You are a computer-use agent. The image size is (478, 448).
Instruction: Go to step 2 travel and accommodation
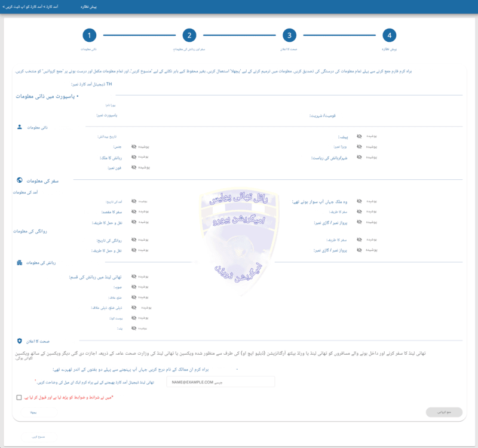click(x=189, y=35)
